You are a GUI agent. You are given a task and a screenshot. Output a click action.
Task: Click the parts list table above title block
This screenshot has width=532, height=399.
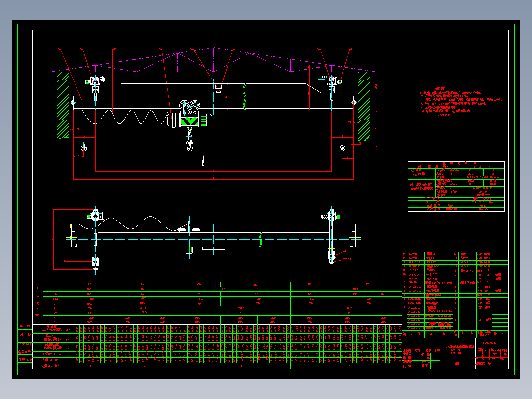coord(455,294)
